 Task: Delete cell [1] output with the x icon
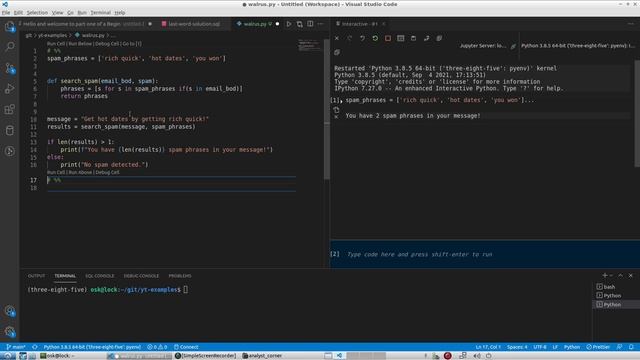336,117
